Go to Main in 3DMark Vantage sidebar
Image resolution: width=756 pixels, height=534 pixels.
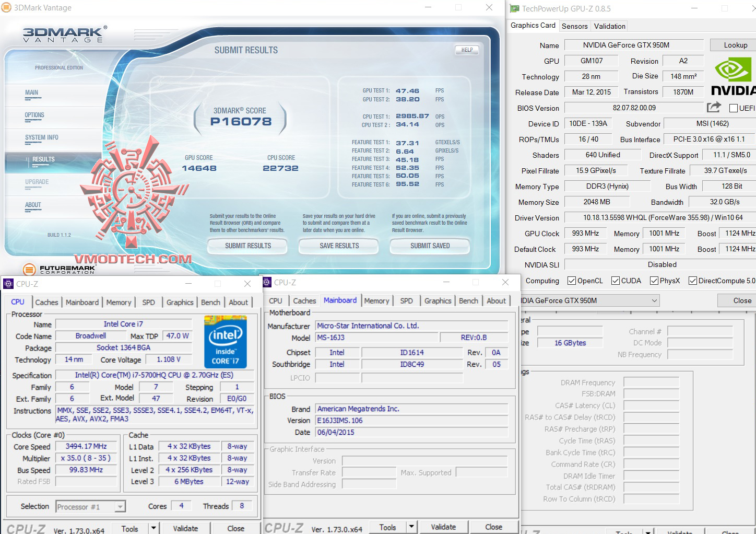coord(32,92)
